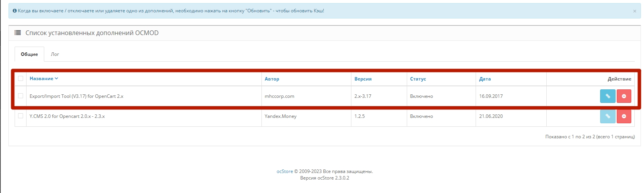Sort the table by Автор column
The width and height of the screenshot is (644, 193).
pyautogui.click(x=272, y=79)
